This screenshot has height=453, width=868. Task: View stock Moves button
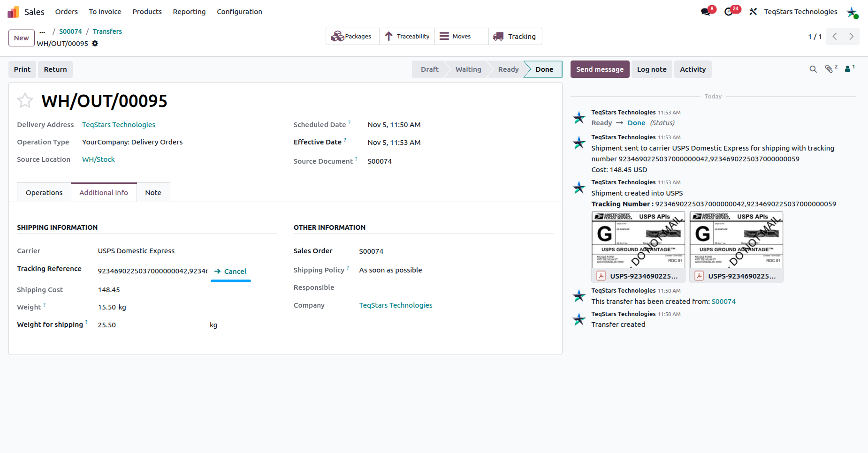462,37
